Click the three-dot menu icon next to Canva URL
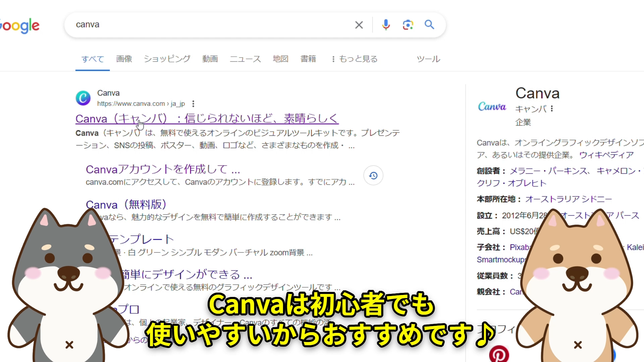644x362 pixels. click(x=194, y=104)
